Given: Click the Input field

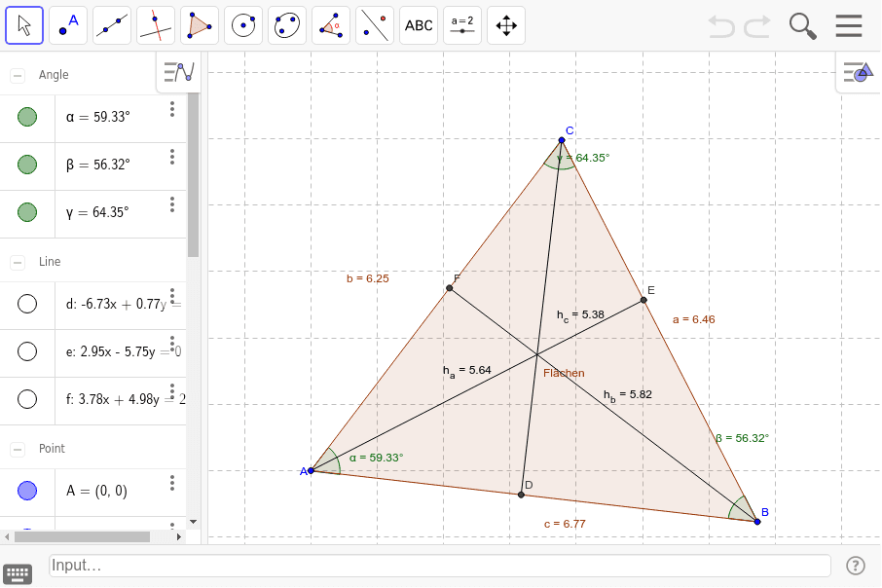Looking at the screenshot, I should click(440, 566).
